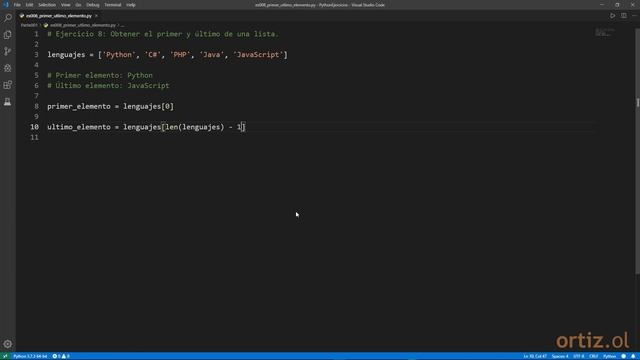Viewport: 640px width, 360px height.
Task: Open the Terminal menu
Action: coord(113,5)
